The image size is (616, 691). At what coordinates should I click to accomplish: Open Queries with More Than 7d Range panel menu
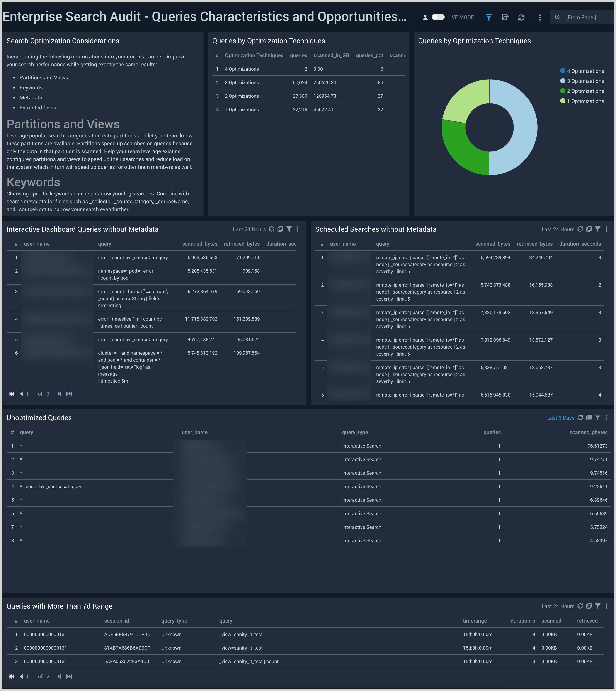pos(606,606)
